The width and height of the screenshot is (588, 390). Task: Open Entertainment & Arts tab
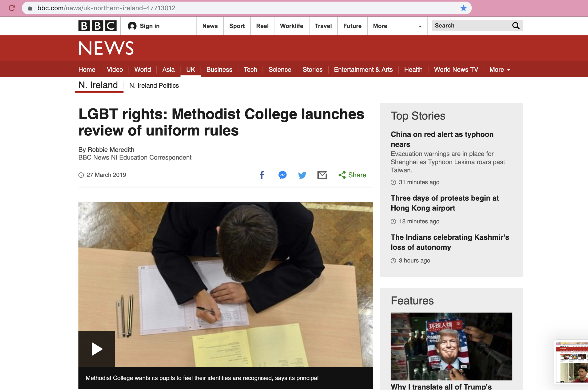[363, 70]
